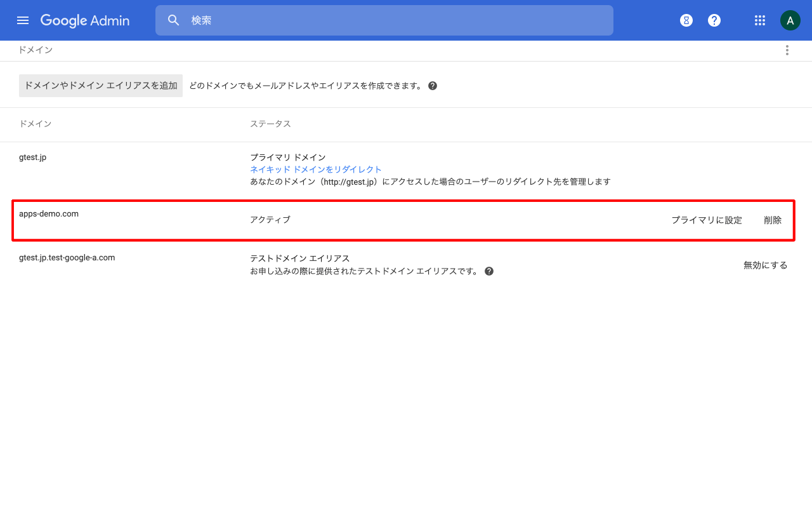Open the help question mark icon
The image size is (812, 508).
[x=714, y=20]
